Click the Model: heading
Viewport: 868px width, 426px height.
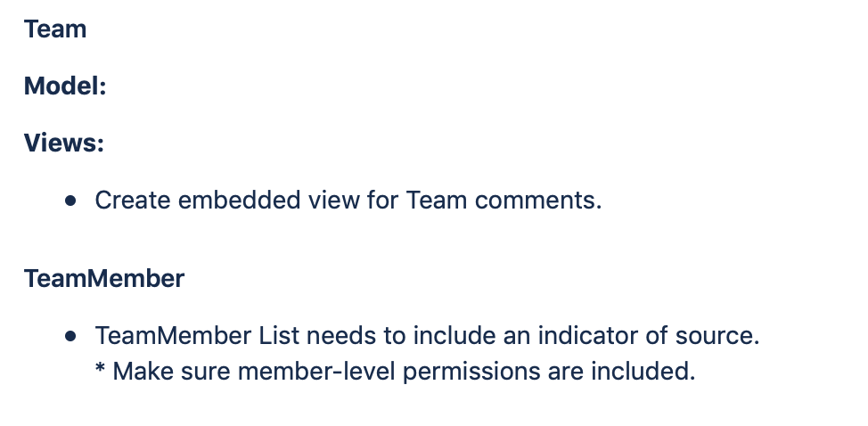(x=65, y=86)
